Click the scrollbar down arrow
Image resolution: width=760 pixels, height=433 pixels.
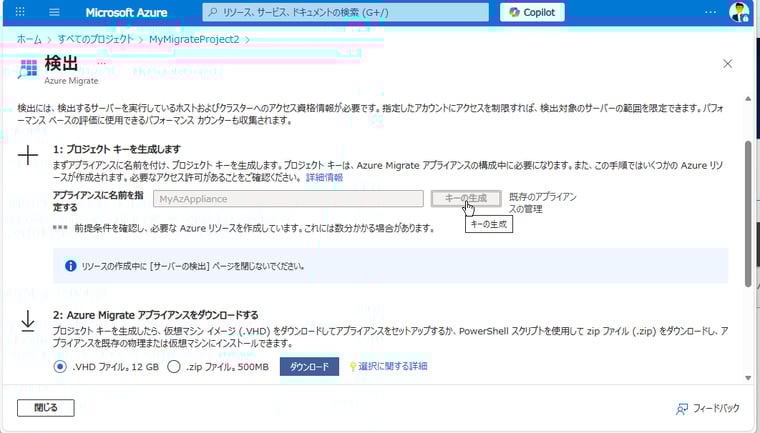748,378
